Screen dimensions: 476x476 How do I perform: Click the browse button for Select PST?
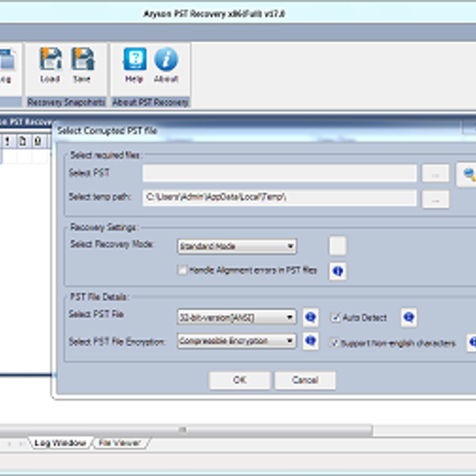(435, 174)
